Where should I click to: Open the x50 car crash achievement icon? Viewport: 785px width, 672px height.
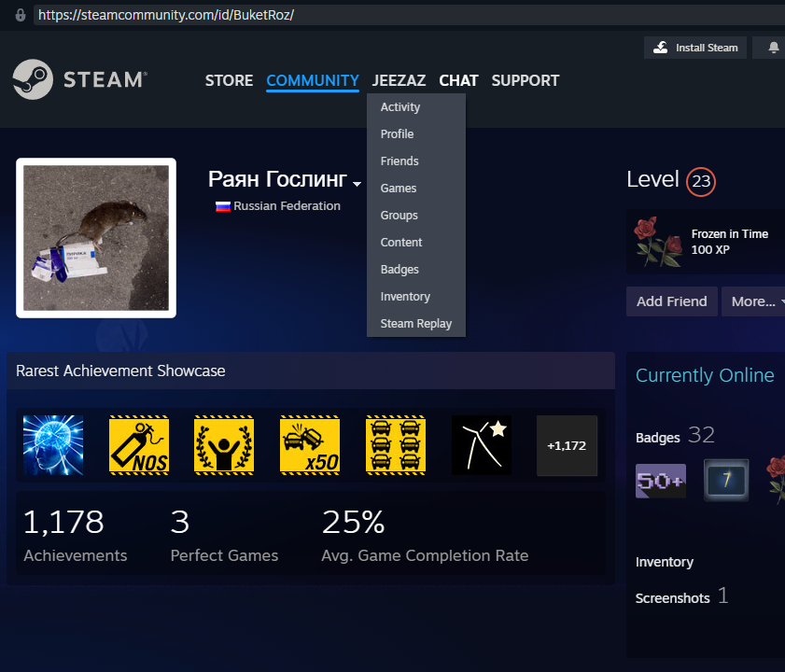click(310, 445)
